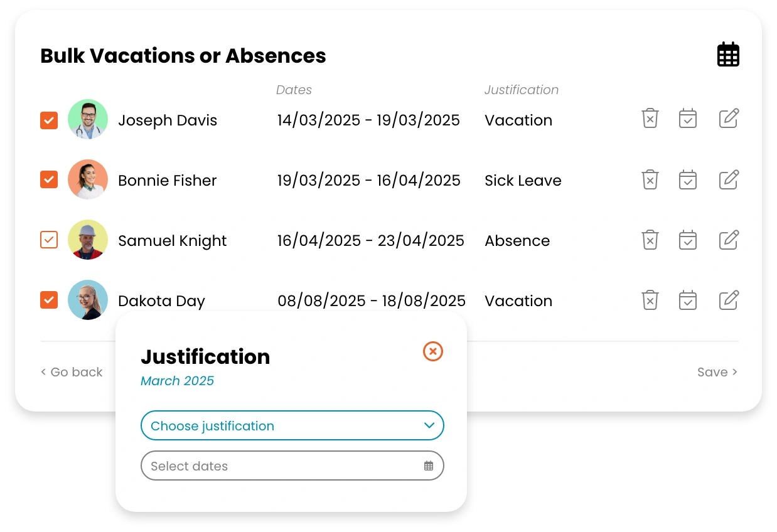Edit Bonnie Fisher's sick leave entry
777x532 pixels.
click(729, 179)
